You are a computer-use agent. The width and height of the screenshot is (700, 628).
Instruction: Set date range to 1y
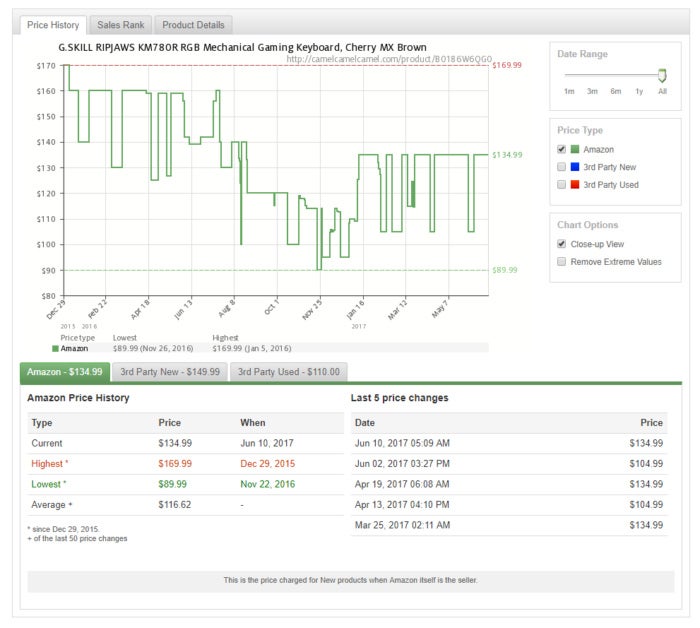639,91
